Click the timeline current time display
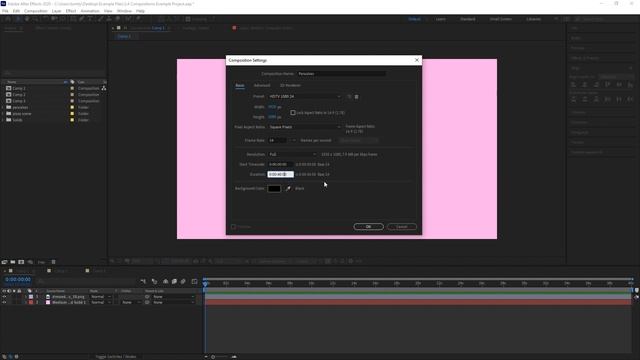Viewport: 640px width, 360px height. pyautogui.click(x=18, y=280)
